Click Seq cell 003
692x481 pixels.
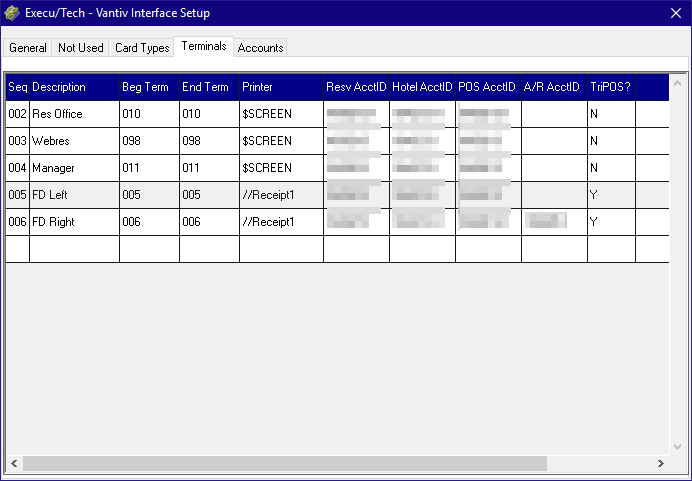coord(18,141)
